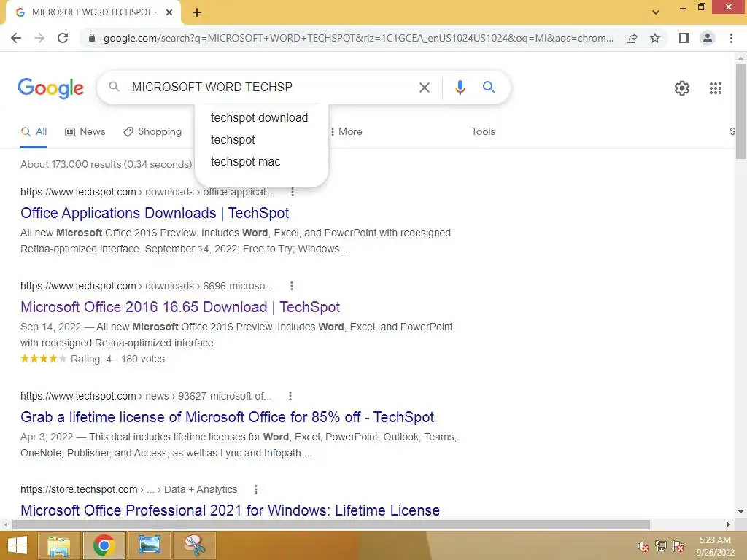Expand the More search filters
The height and width of the screenshot is (560, 747).
pos(347,131)
